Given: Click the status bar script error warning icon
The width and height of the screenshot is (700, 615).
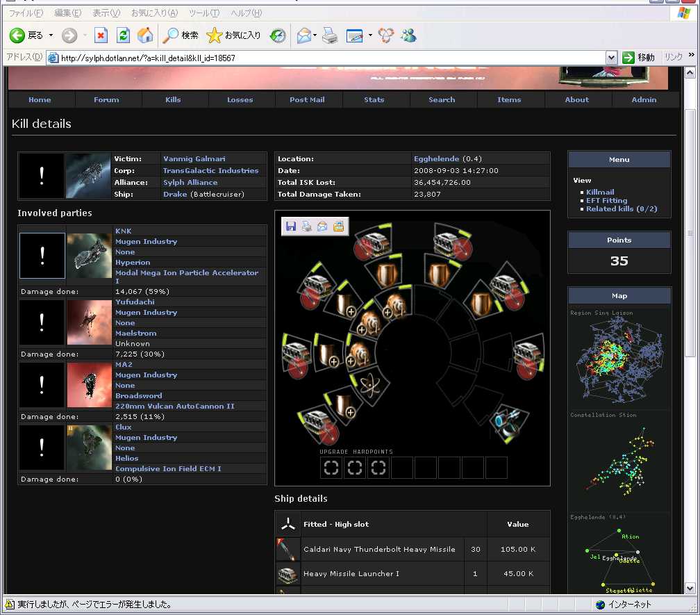Looking at the screenshot, I should click(9, 605).
